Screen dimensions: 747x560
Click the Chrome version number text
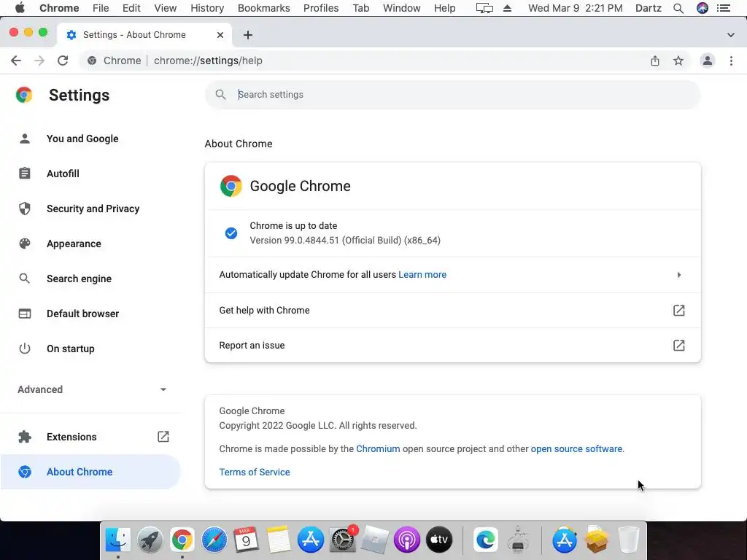(345, 241)
